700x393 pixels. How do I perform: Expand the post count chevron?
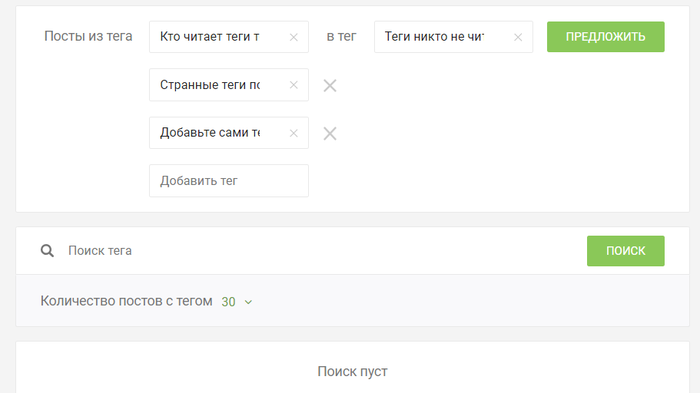248,302
